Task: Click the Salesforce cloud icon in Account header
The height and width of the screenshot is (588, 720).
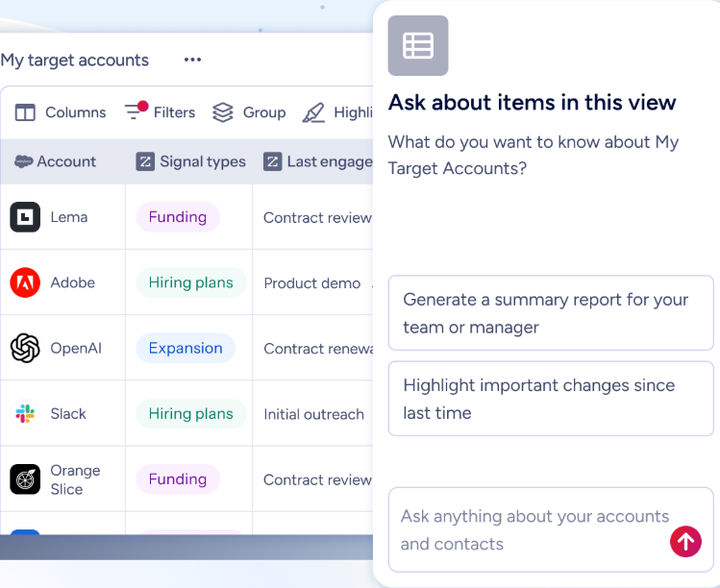Action: [23, 161]
